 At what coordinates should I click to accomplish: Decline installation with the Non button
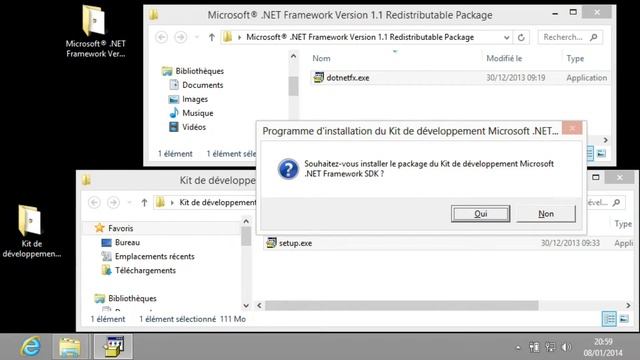tap(546, 213)
